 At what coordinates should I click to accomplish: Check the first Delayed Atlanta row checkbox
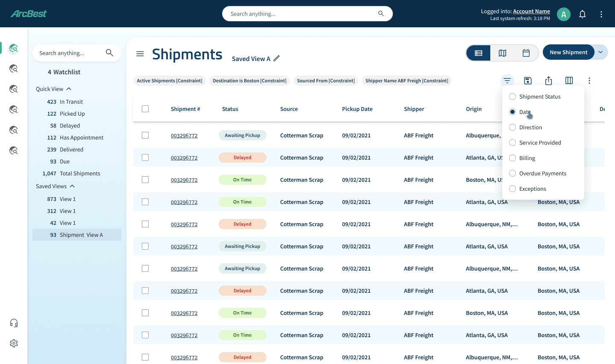145,157
